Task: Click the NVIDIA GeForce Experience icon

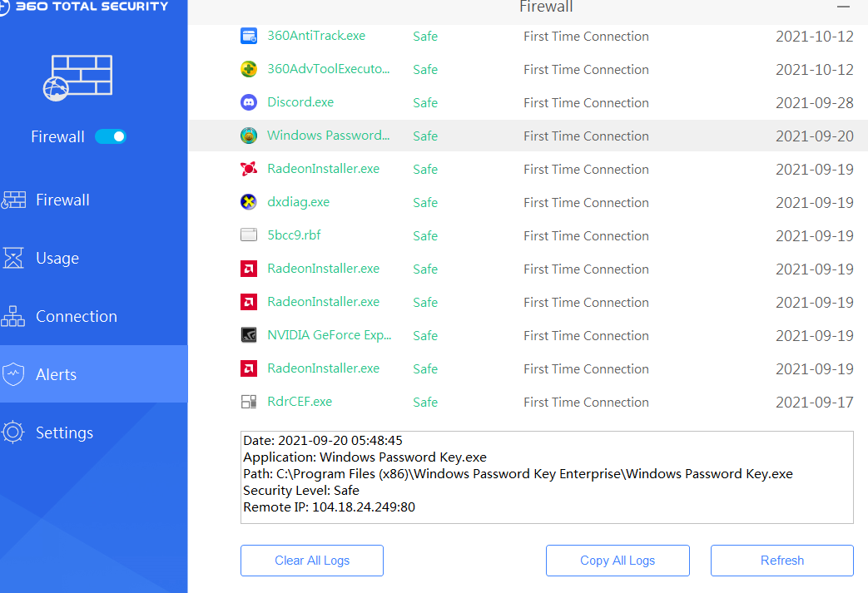Action: [x=249, y=335]
